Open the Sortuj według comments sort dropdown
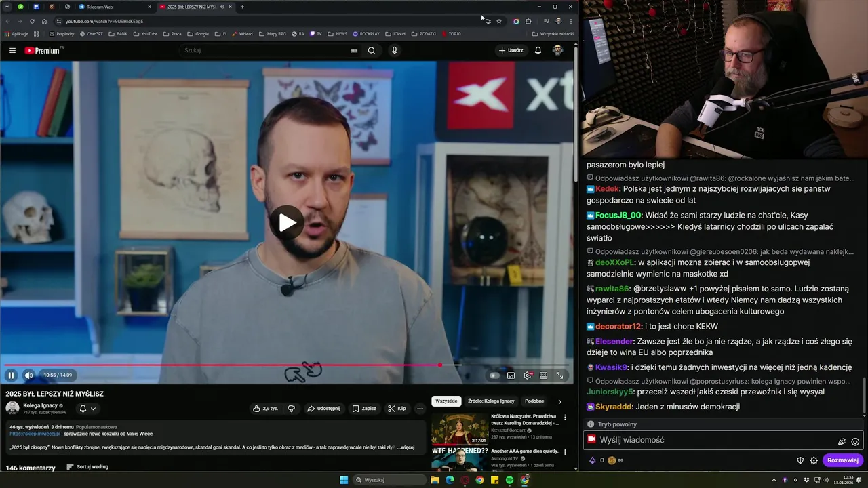 tap(87, 467)
